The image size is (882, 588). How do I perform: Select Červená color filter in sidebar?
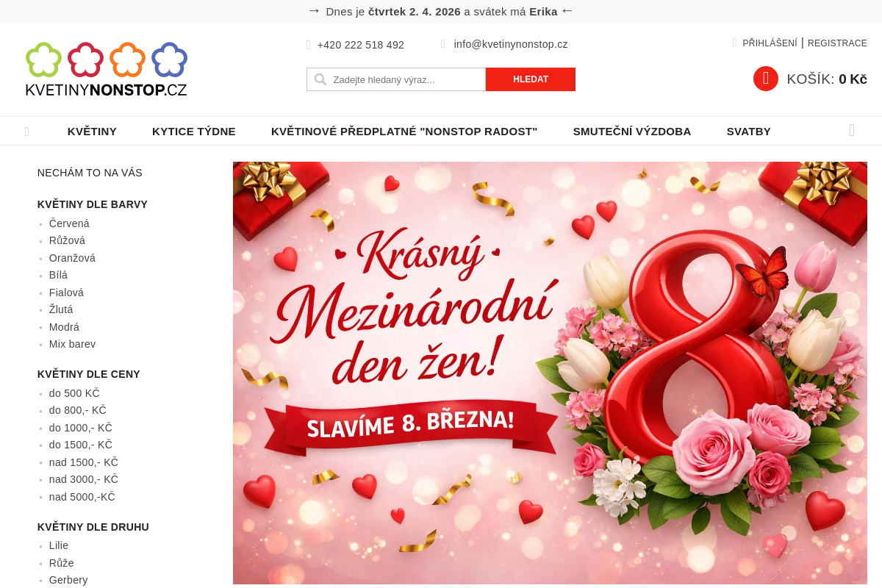click(x=69, y=223)
